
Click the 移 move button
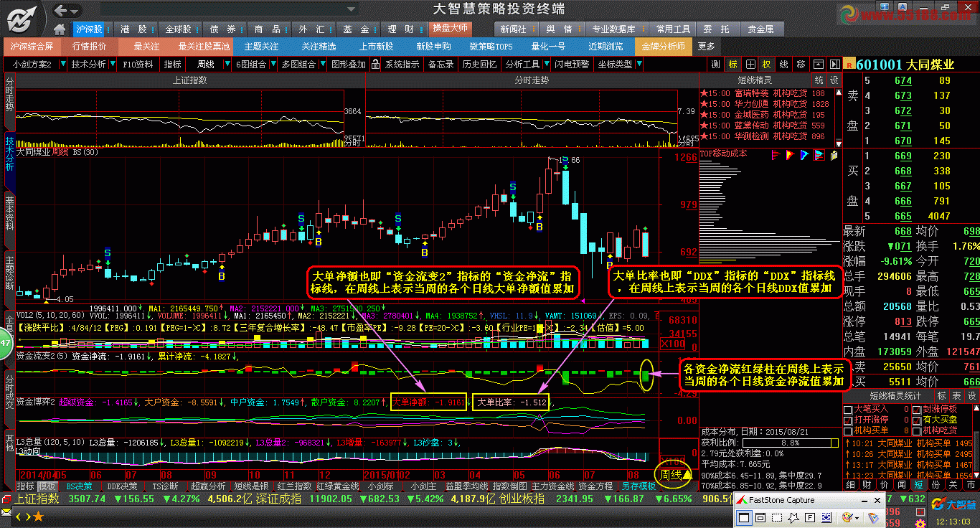click(x=801, y=64)
